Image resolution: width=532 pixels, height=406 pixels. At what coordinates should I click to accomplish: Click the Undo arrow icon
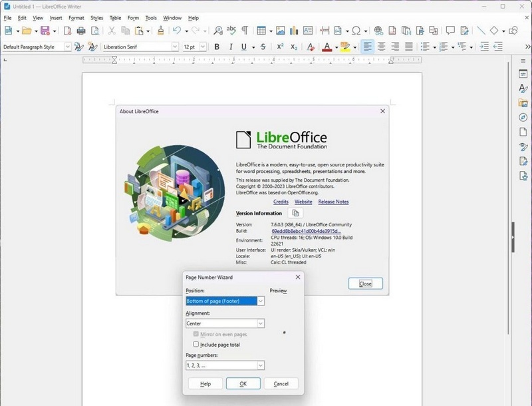click(x=177, y=31)
